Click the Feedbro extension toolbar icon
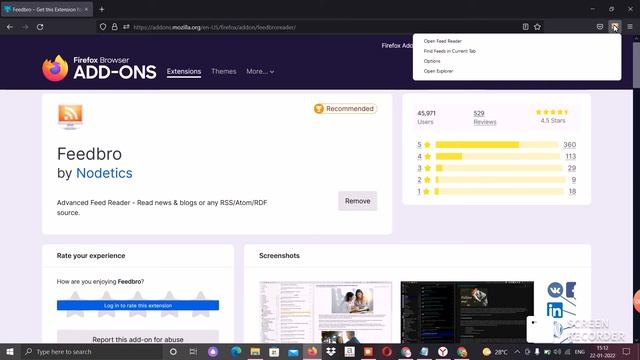Viewport: 640px width, 360px height. point(615,27)
